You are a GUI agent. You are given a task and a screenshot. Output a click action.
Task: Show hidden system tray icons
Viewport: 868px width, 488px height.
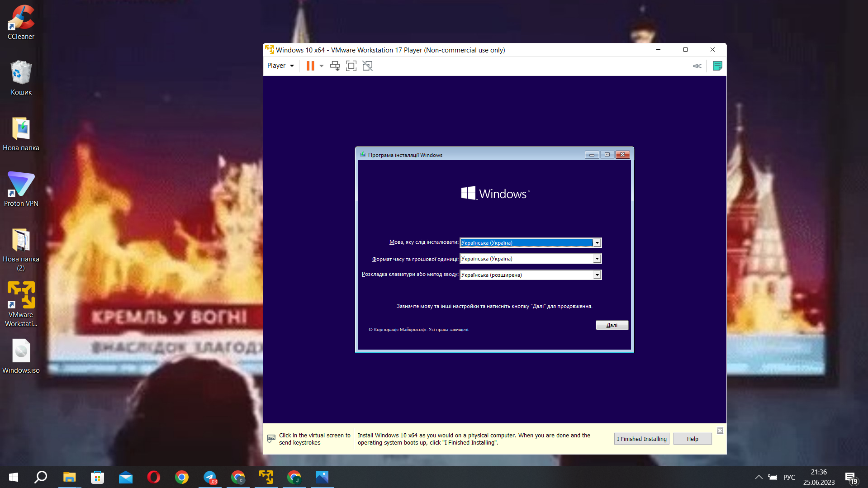click(759, 477)
